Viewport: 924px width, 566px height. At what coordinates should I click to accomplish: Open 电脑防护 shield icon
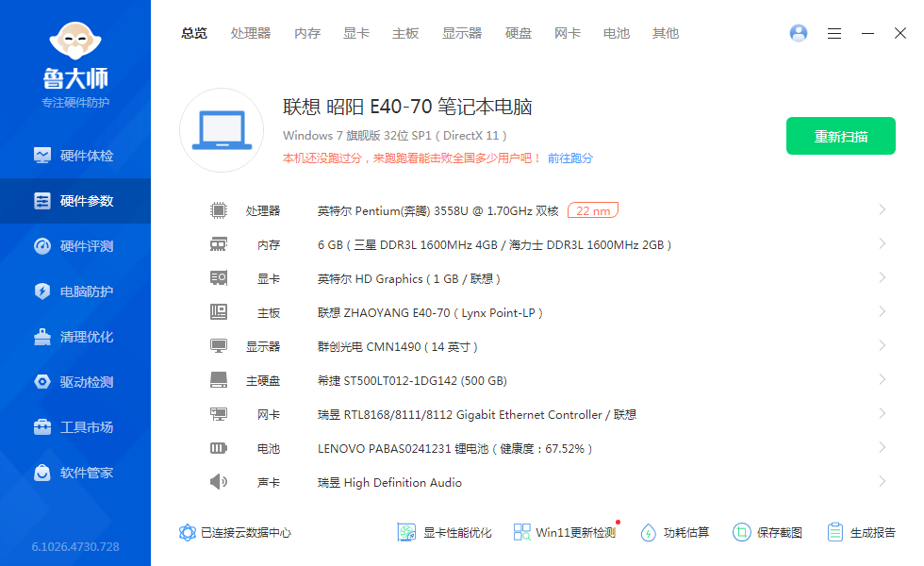42,291
